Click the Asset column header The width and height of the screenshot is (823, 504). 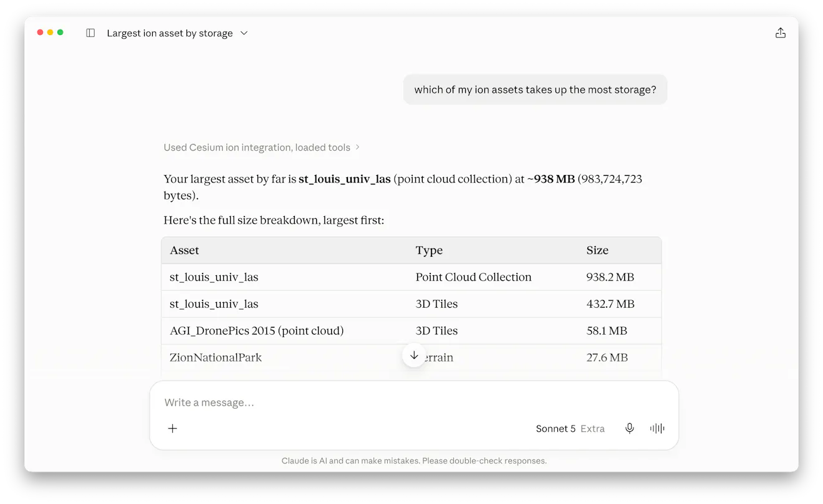pos(185,250)
